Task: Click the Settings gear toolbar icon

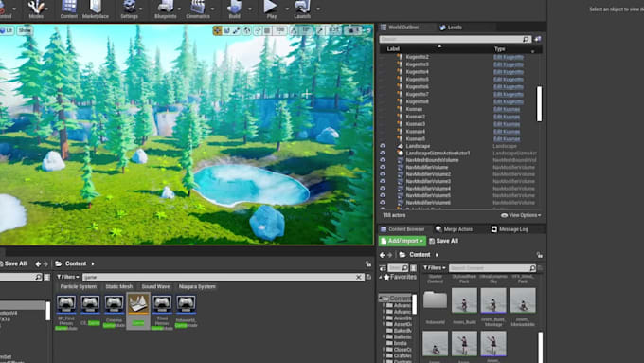Action: click(129, 9)
